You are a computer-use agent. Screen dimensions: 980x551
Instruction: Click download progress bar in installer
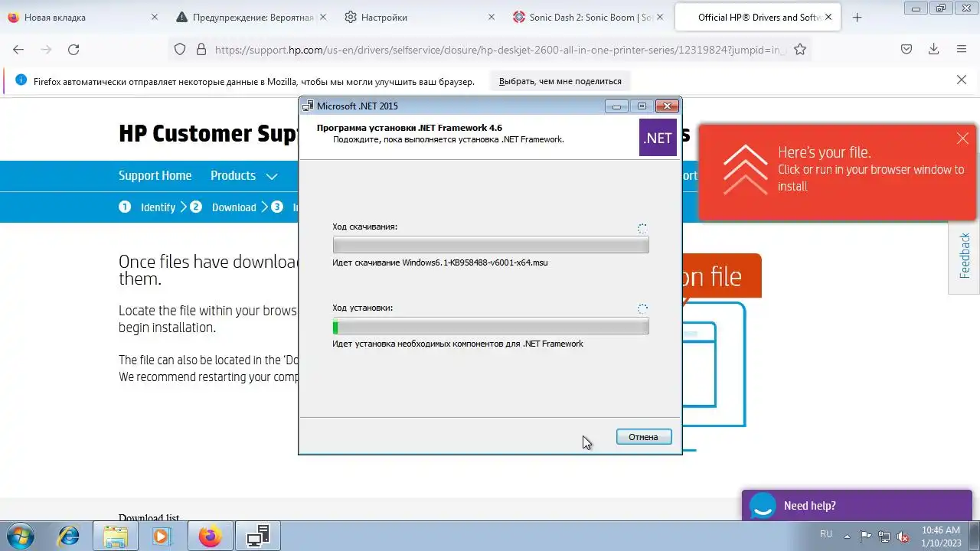(x=491, y=245)
